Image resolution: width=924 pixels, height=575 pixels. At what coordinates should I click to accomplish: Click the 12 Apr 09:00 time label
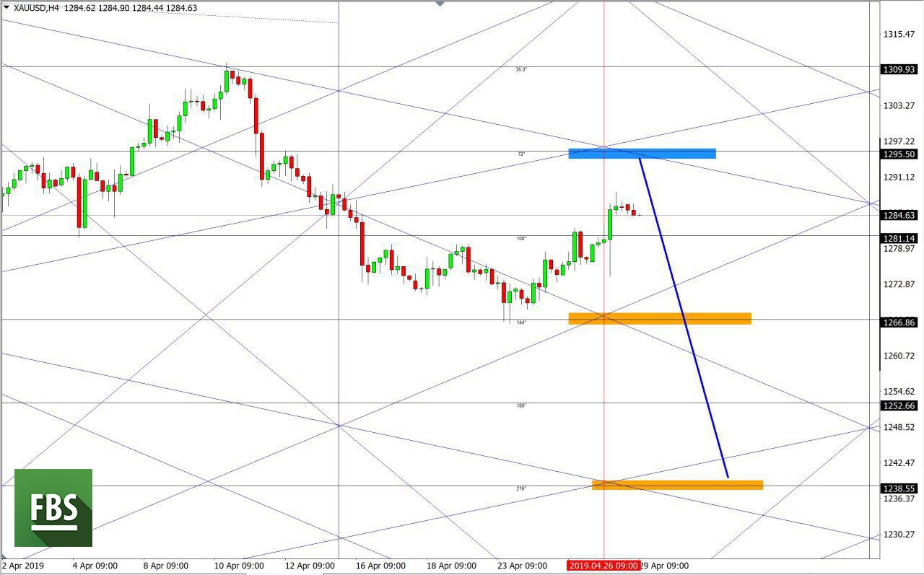[310, 566]
